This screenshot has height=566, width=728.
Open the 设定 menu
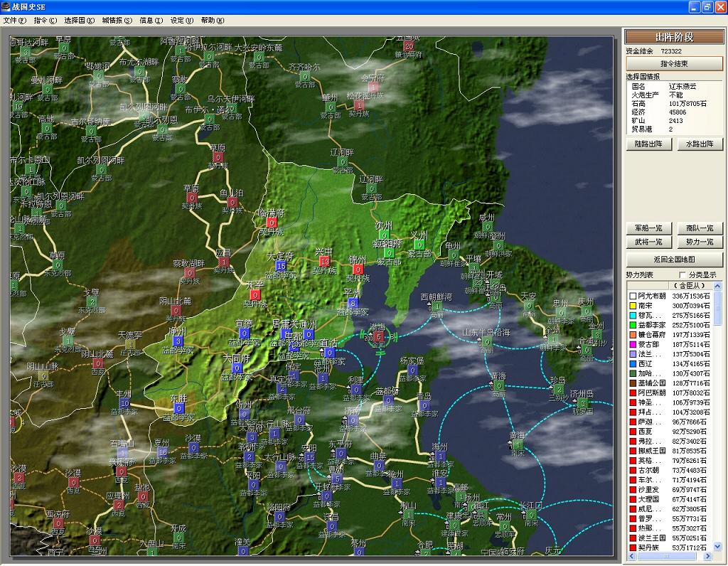(x=181, y=21)
